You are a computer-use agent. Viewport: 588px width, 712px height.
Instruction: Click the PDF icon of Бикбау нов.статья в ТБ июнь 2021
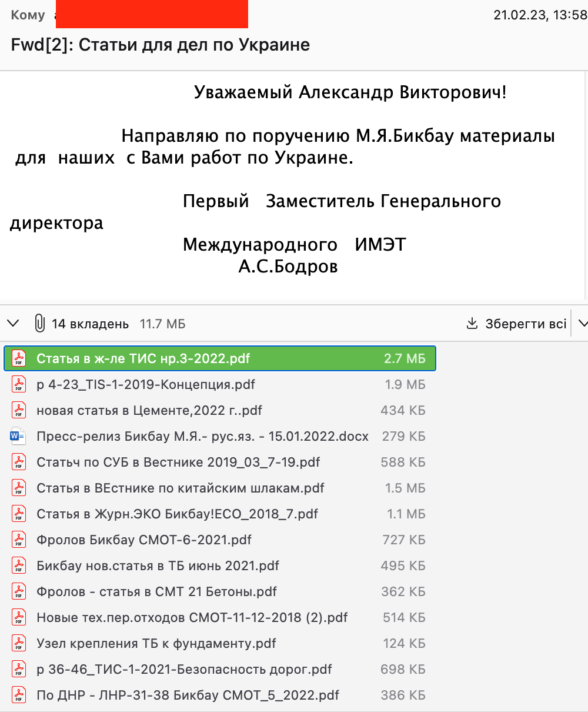[19, 565]
